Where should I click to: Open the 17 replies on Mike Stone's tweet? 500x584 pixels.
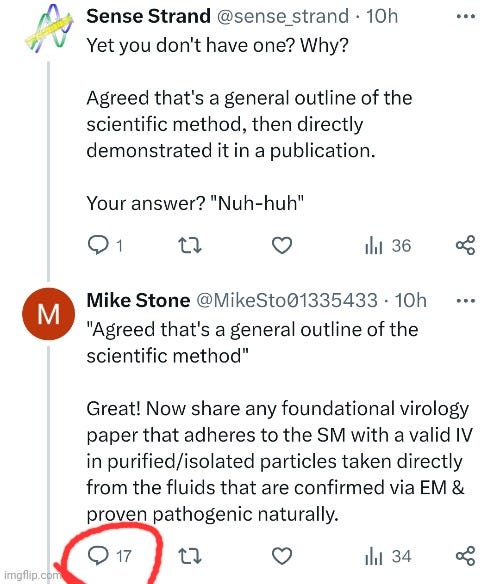(x=110, y=556)
